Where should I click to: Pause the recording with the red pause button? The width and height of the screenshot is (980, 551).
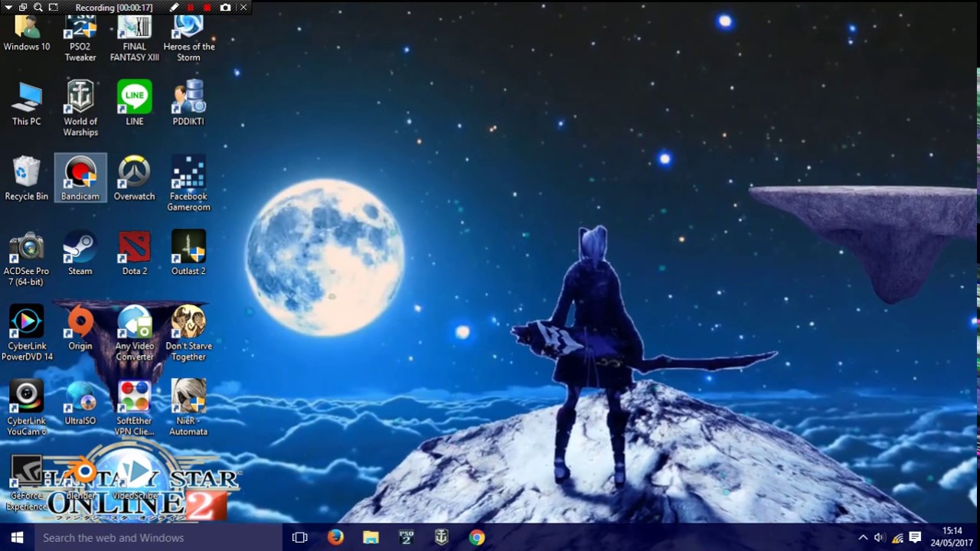point(191,8)
